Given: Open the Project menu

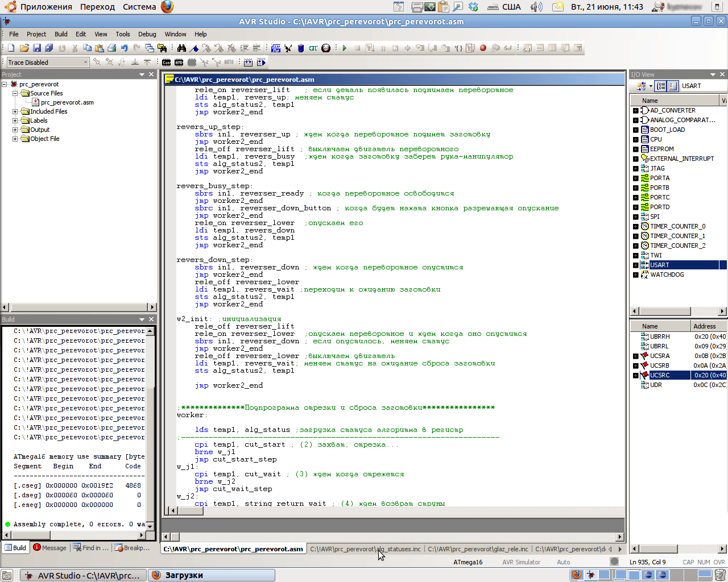Looking at the screenshot, I should point(36,34).
